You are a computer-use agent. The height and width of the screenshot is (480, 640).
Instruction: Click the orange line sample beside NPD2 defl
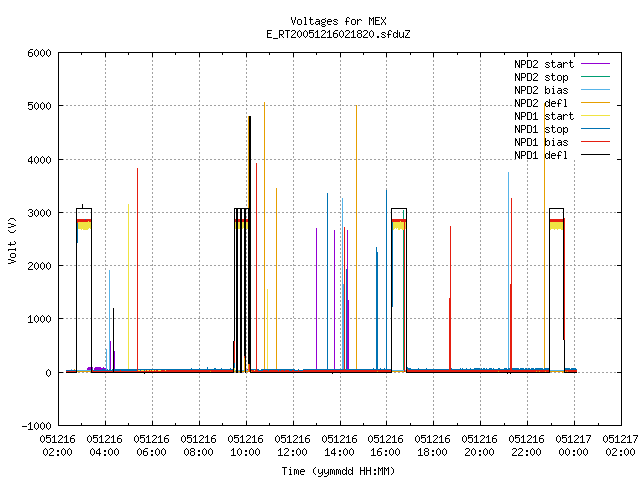pos(596,103)
